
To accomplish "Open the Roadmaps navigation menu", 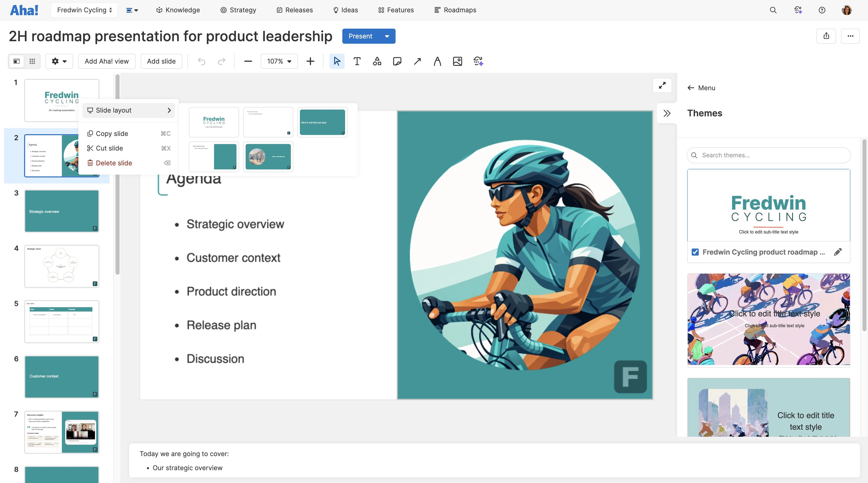I will coord(455,10).
